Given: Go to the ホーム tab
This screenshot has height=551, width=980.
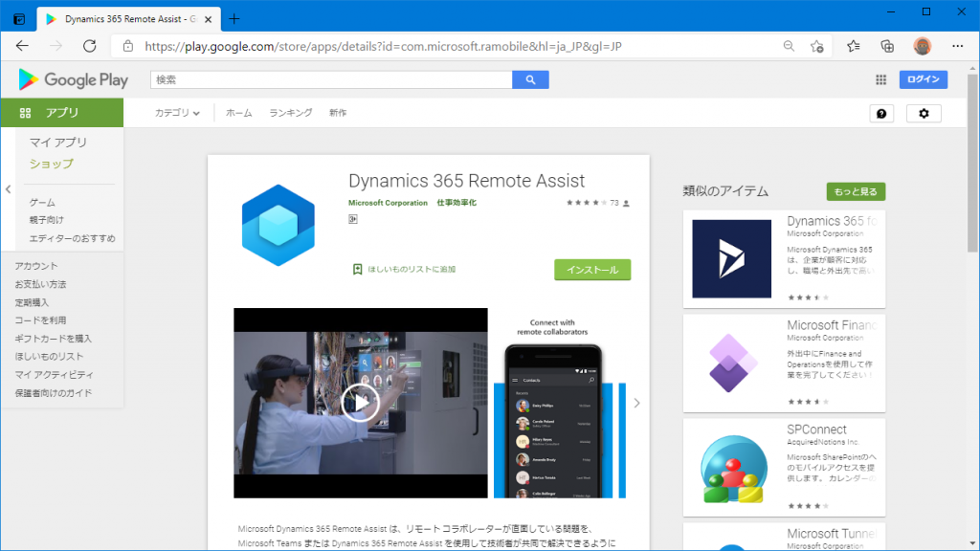Looking at the screenshot, I should coord(238,113).
